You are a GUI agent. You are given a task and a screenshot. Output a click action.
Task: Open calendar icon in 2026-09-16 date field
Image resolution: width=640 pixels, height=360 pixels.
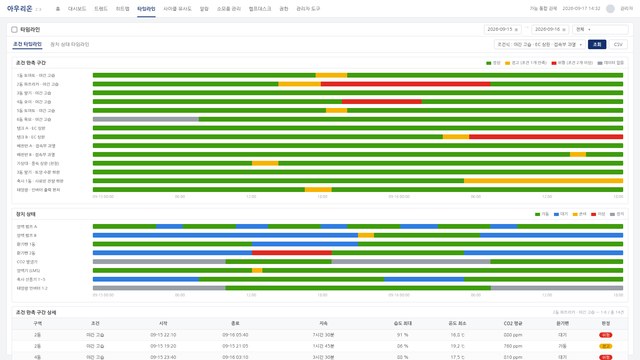pyautogui.click(x=564, y=29)
